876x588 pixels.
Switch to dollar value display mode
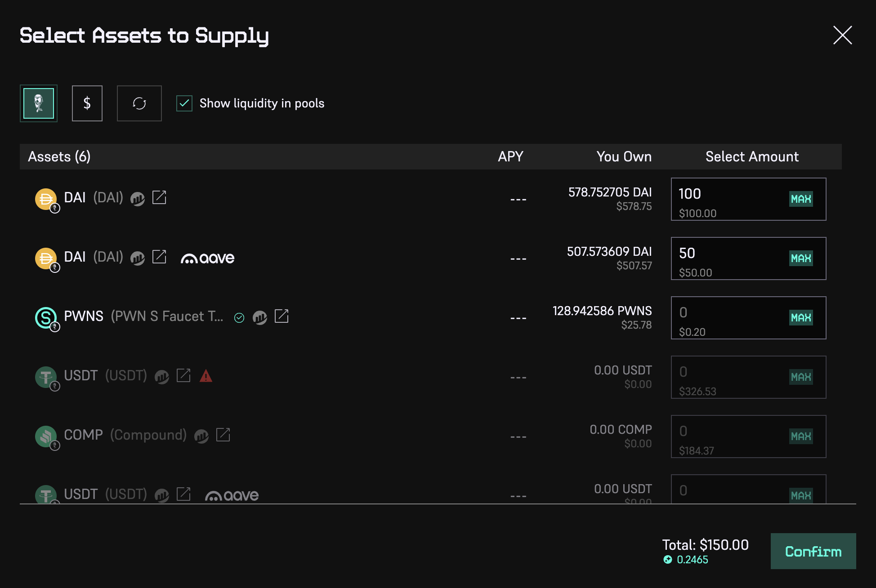pyautogui.click(x=87, y=103)
